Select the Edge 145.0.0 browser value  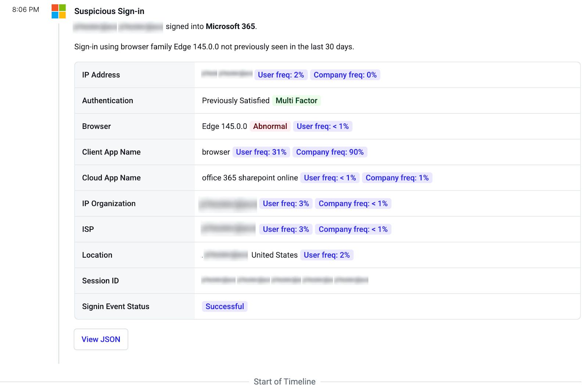tap(225, 126)
